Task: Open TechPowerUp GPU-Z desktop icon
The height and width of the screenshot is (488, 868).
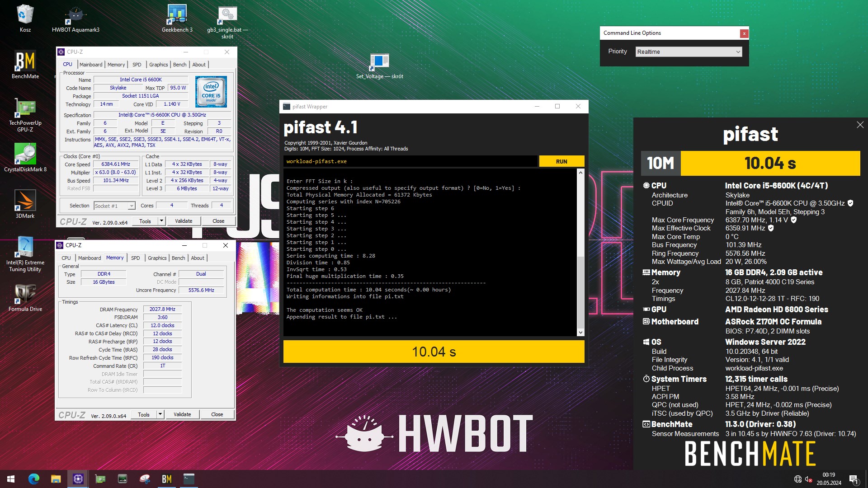Action: coord(25,115)
